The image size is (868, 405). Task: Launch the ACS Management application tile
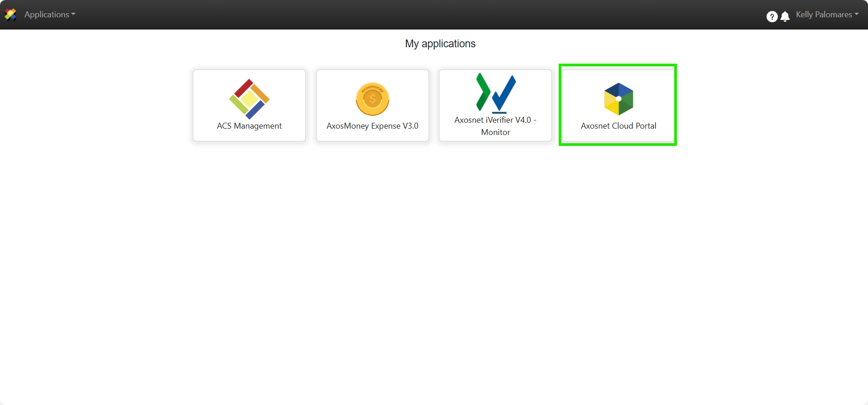pos(249,105)
